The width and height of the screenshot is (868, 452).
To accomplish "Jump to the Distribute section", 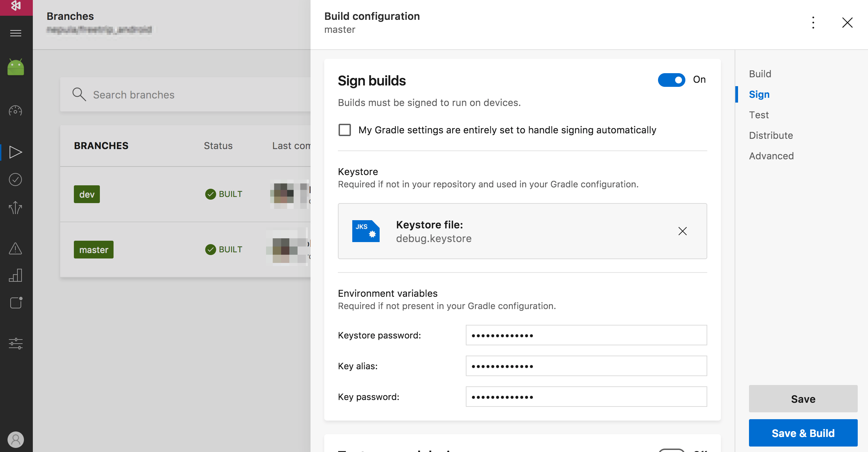I will [x=771, y=135].
